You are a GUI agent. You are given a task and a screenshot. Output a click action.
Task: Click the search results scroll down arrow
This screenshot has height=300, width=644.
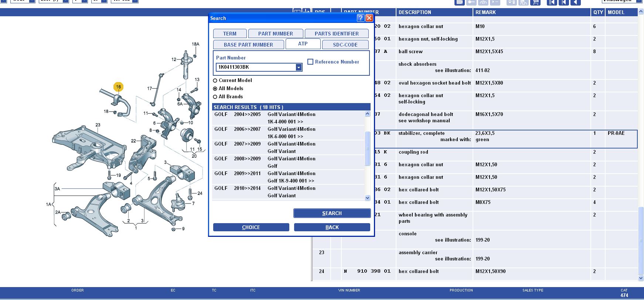pyautogui.click(x=367, y=198)
